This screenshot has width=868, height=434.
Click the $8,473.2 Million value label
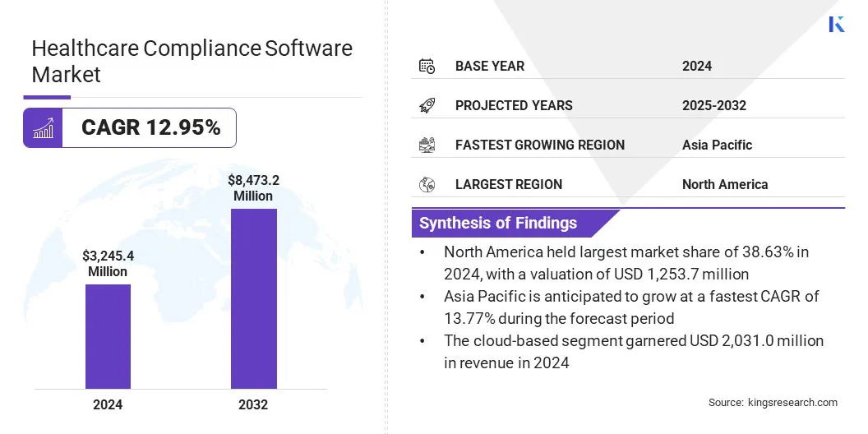(x=253, y=188)
